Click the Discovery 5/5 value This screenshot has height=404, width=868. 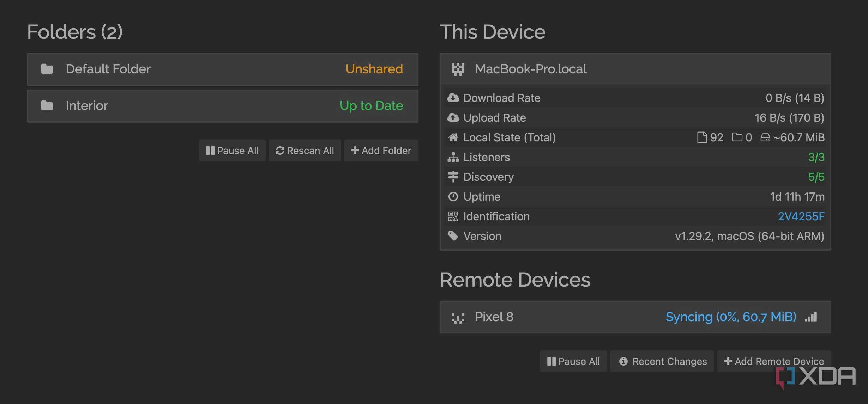(816, 177)
